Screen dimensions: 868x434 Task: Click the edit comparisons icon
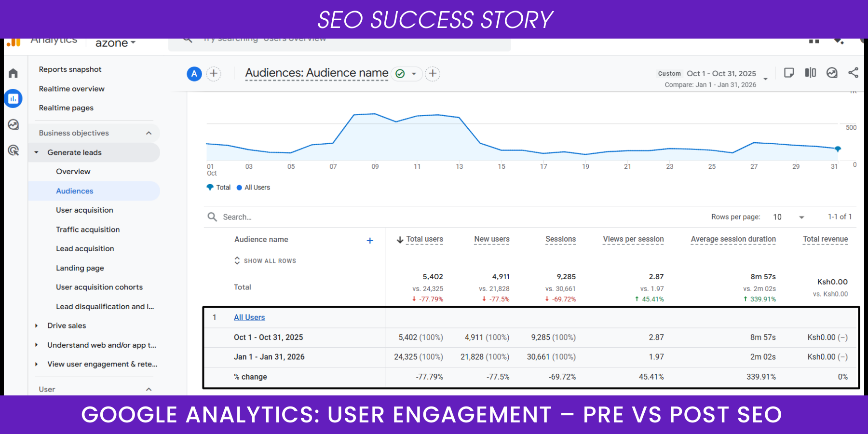coord(810,73)
